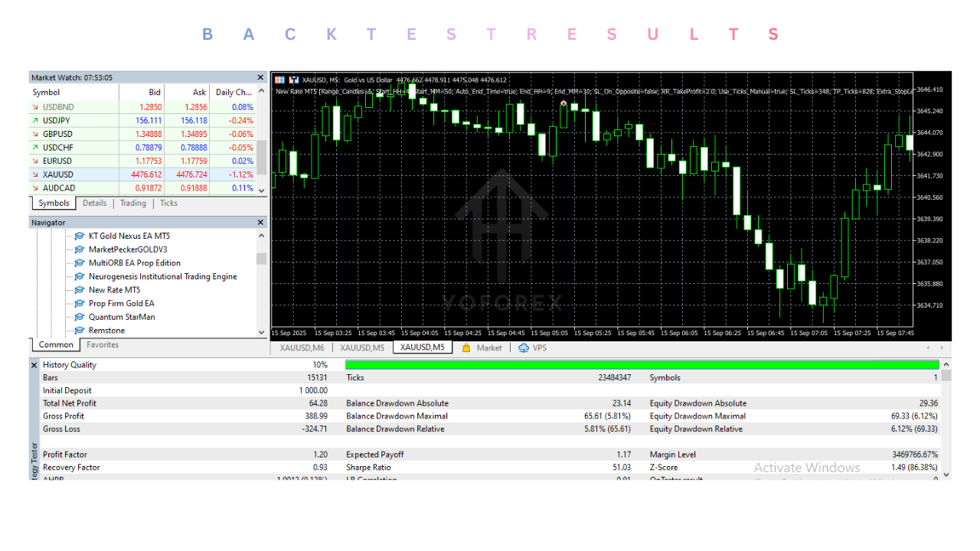The image size is (980, 551).
Task: Click the VPS cloud icon
Action: 523,347
